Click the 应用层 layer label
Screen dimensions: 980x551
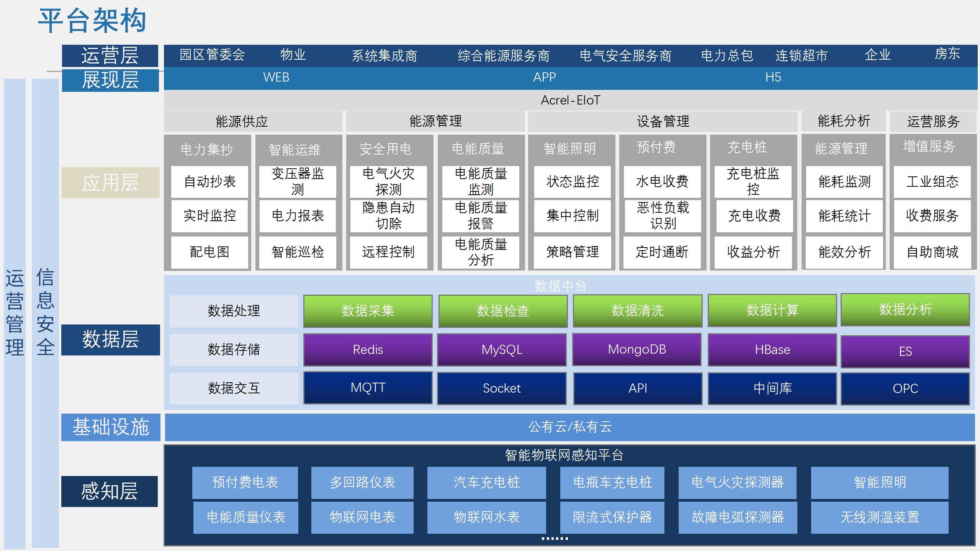(x=110, y=183)
